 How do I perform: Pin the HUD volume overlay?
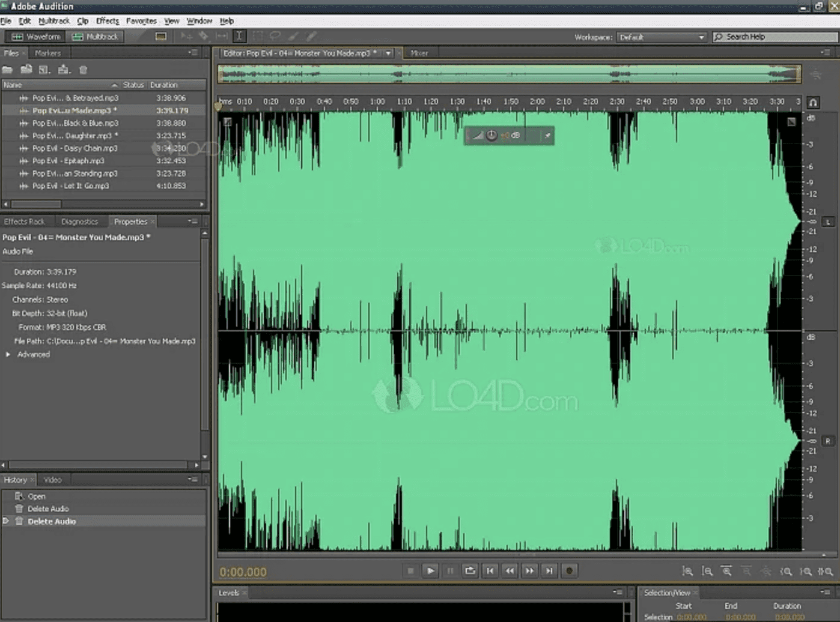point(547,136)
